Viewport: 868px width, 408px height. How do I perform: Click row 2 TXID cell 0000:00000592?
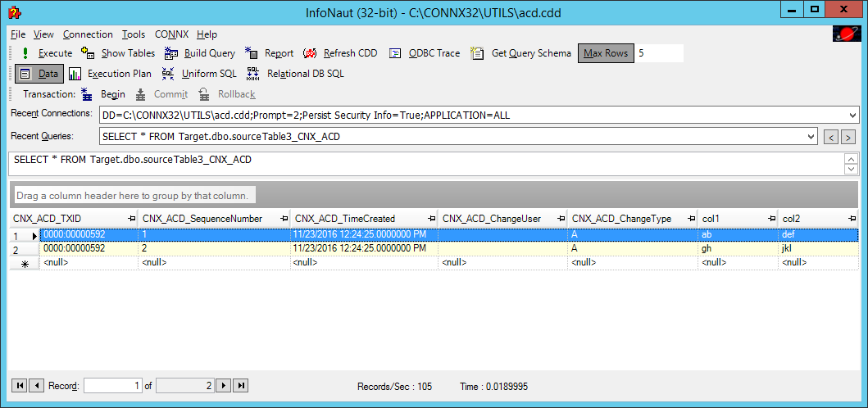[89, 248]
